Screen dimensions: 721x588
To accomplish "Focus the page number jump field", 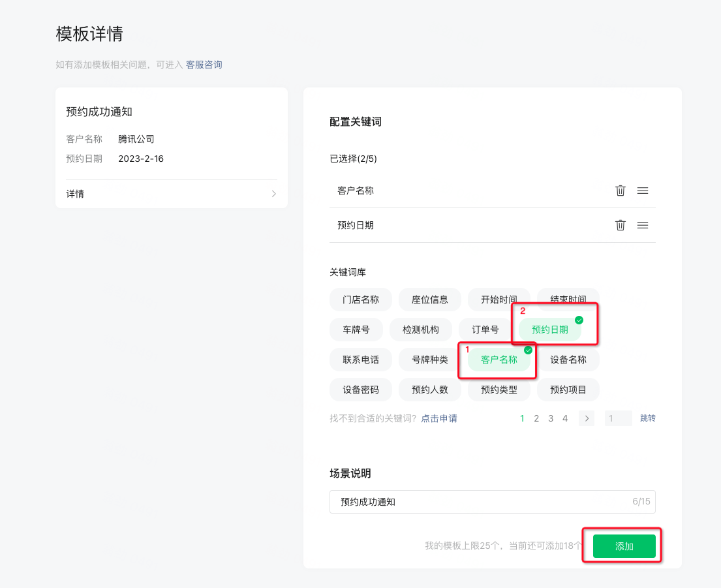I will click(x=618, y=418).
